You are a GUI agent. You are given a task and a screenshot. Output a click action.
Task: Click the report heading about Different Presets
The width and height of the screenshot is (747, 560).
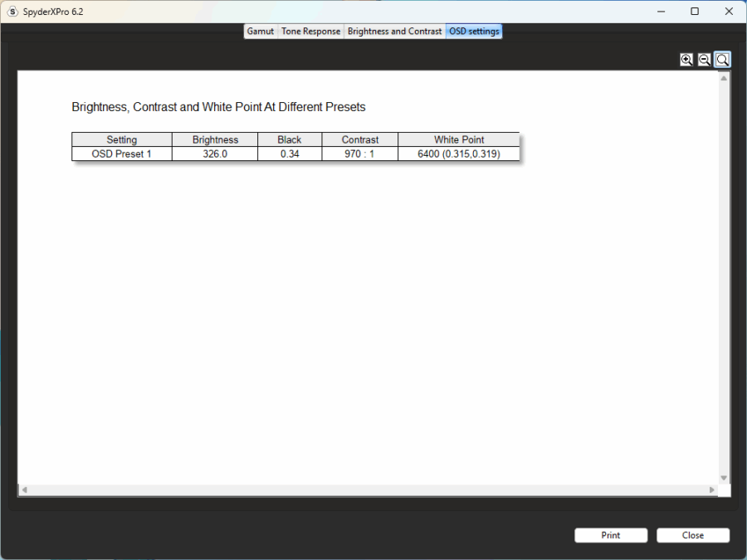click(x=218, y=107)
